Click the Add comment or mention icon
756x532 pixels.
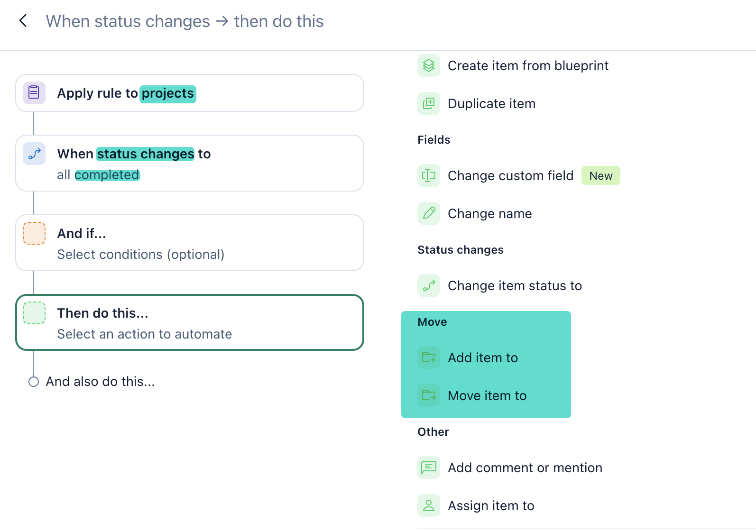coord(429,468)
